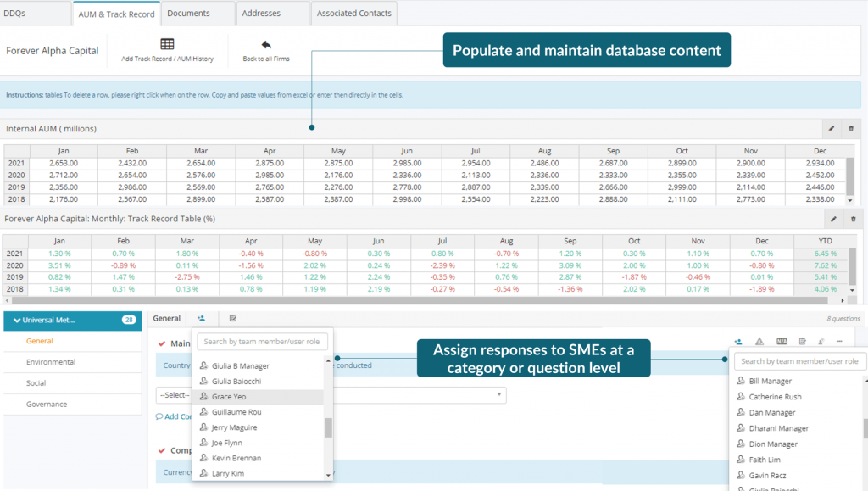The height and width of the screenshot is (491, 868).
Task: Select the assign-to-SME person icon near General tab
Action: (x=201, y=318)
